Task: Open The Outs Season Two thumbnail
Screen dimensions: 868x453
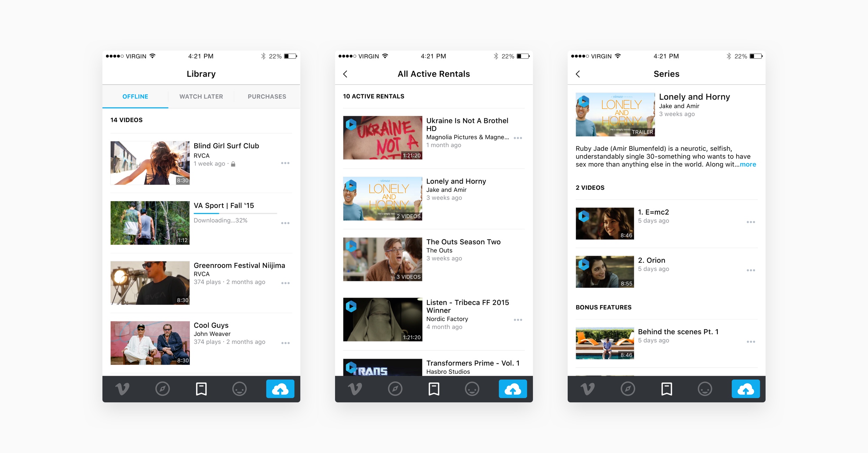Action: [383, 259]
